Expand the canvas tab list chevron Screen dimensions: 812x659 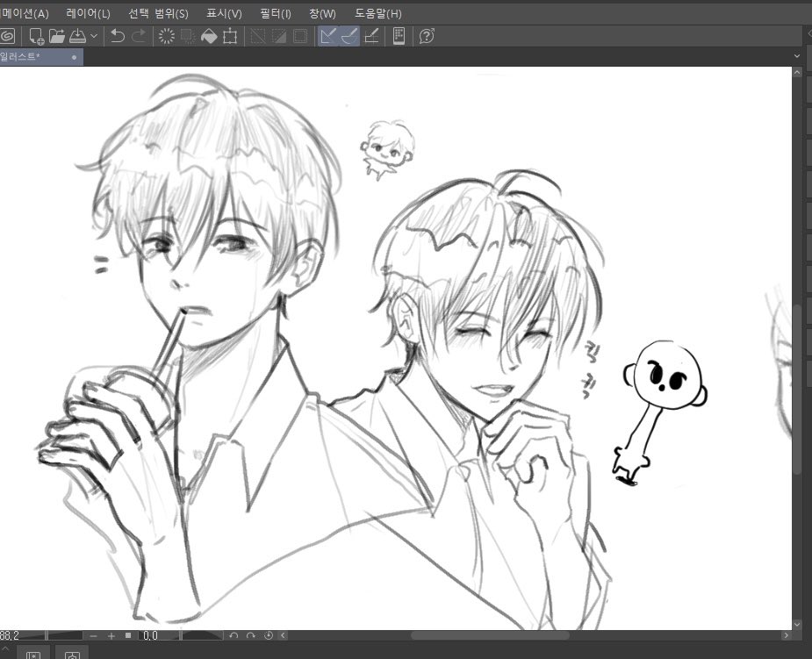click(796, 56)
